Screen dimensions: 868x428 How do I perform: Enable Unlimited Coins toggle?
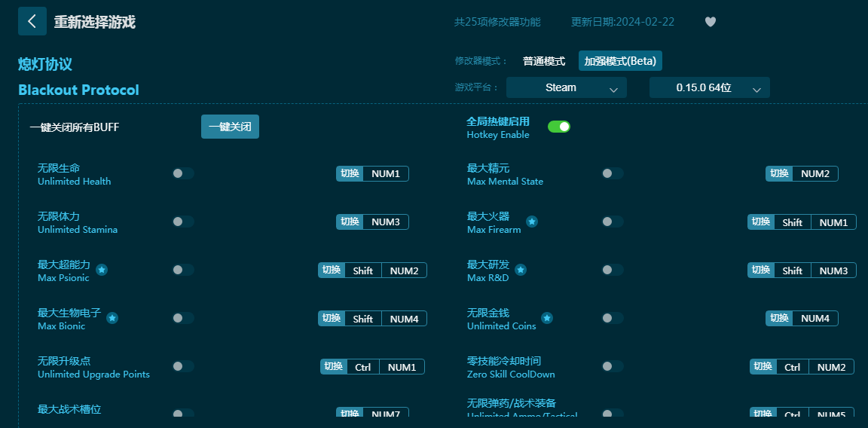point(613,318)
